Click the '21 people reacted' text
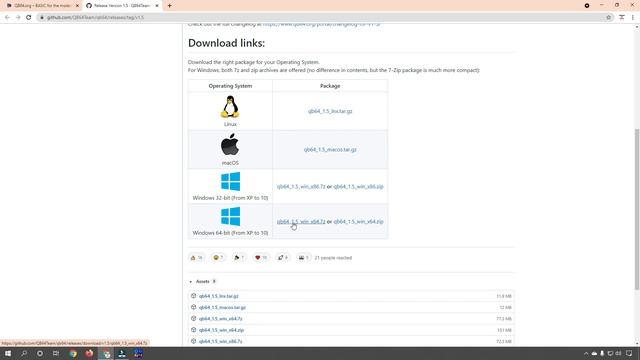640x360 pixels. 333,258
